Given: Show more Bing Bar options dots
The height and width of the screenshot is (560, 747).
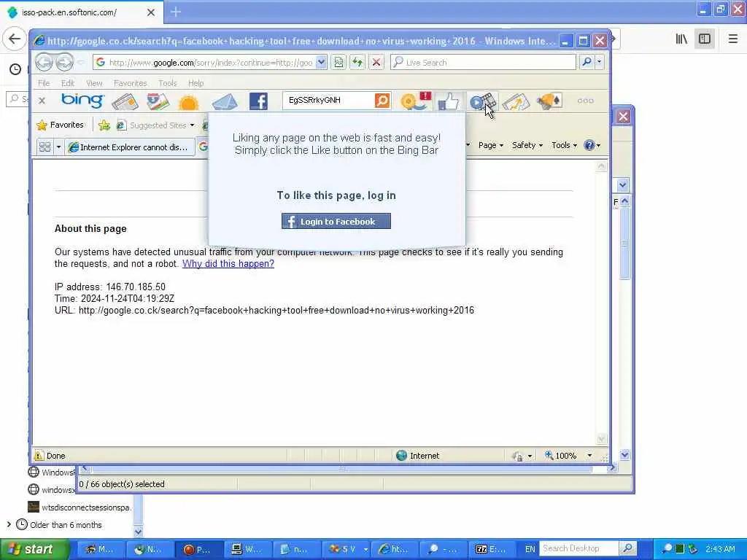Looking at the screenshot, I should tap(585, 101).
